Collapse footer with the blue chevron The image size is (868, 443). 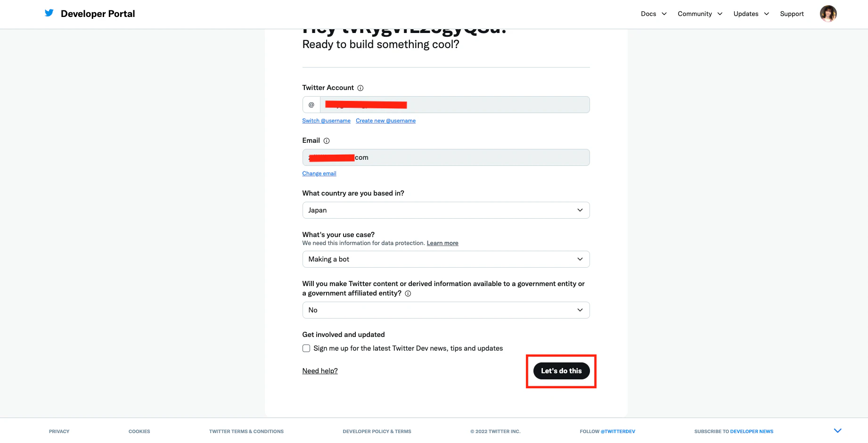click(837, 431)
